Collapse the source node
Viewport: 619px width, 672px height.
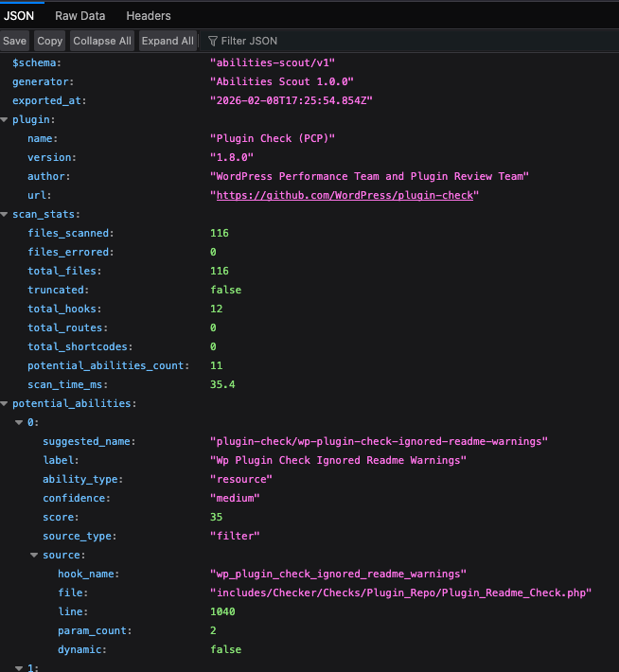click(34, 555)
